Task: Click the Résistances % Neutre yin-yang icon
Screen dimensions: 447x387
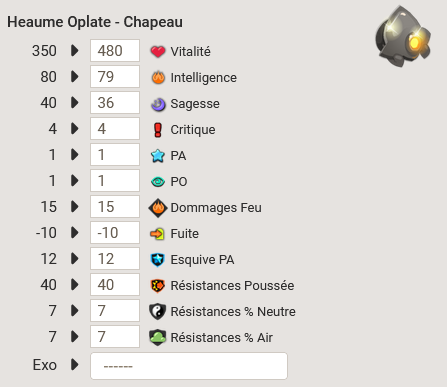Action: (157, 312)
